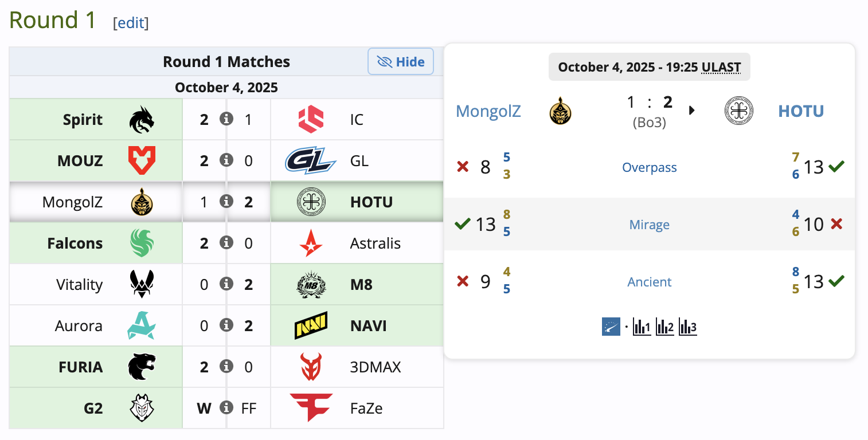Click the MOUZ team logo
The image size is (868, 440).
click(142, 160)
